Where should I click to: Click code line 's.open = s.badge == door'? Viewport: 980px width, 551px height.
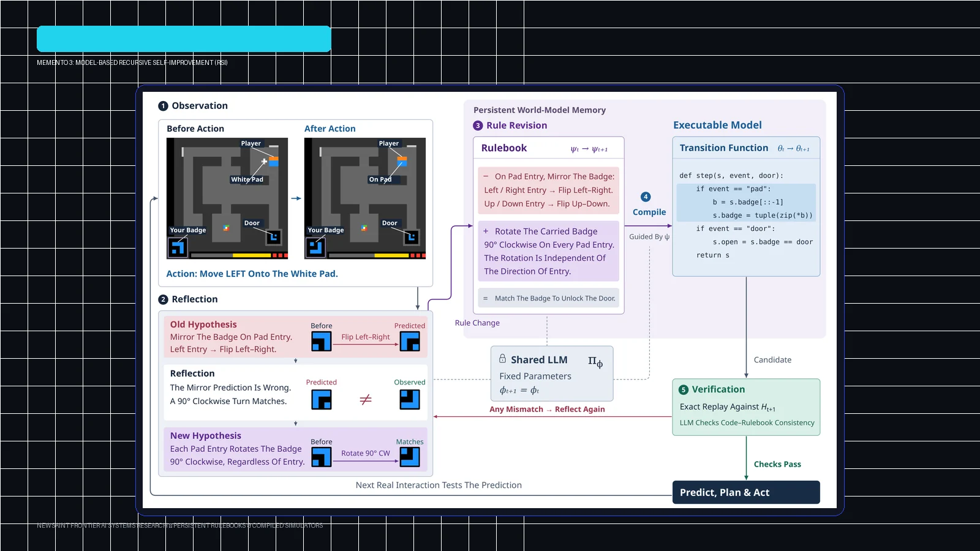tap(763, 242)
